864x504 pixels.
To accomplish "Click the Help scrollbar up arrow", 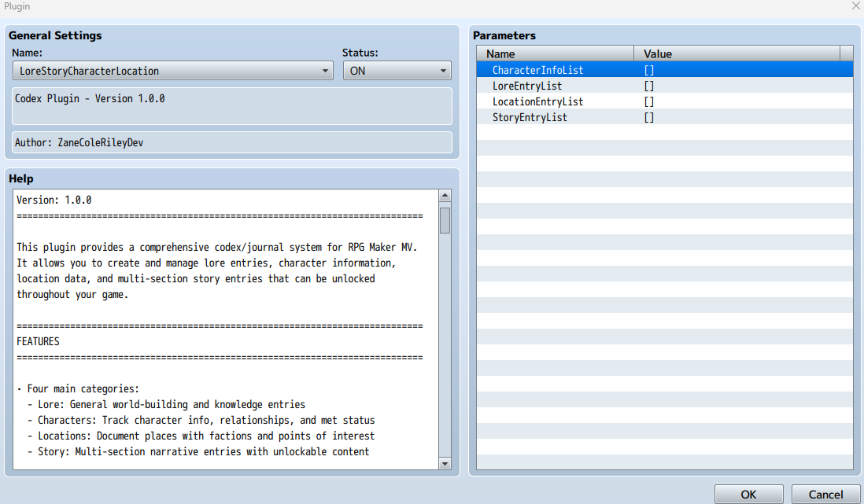I will click(445, 196).
